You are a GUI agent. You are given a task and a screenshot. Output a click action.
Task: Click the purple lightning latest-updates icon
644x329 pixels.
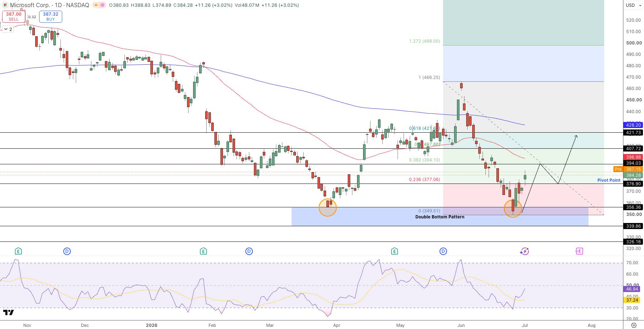[x=524, y=251]
